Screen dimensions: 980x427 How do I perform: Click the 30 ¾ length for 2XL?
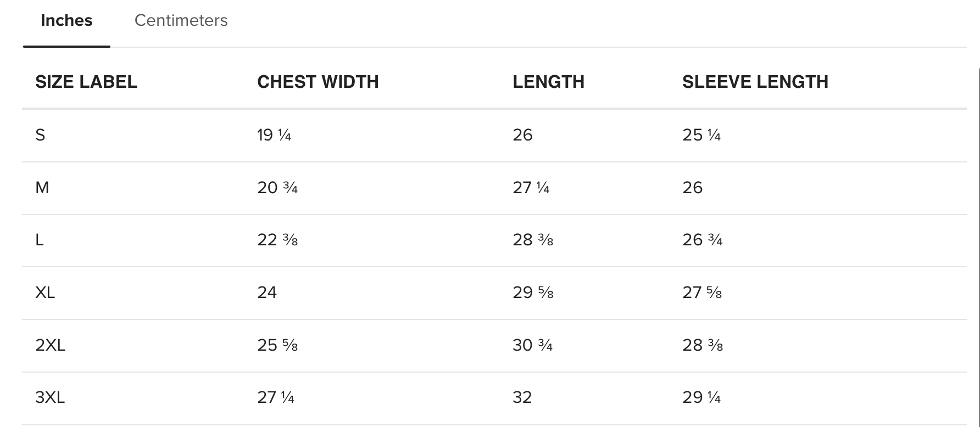click(x=533, y=345)
